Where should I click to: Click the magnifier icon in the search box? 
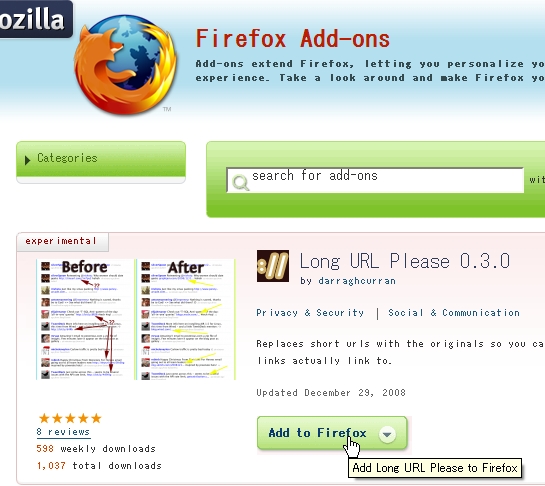tap(241, 183)
